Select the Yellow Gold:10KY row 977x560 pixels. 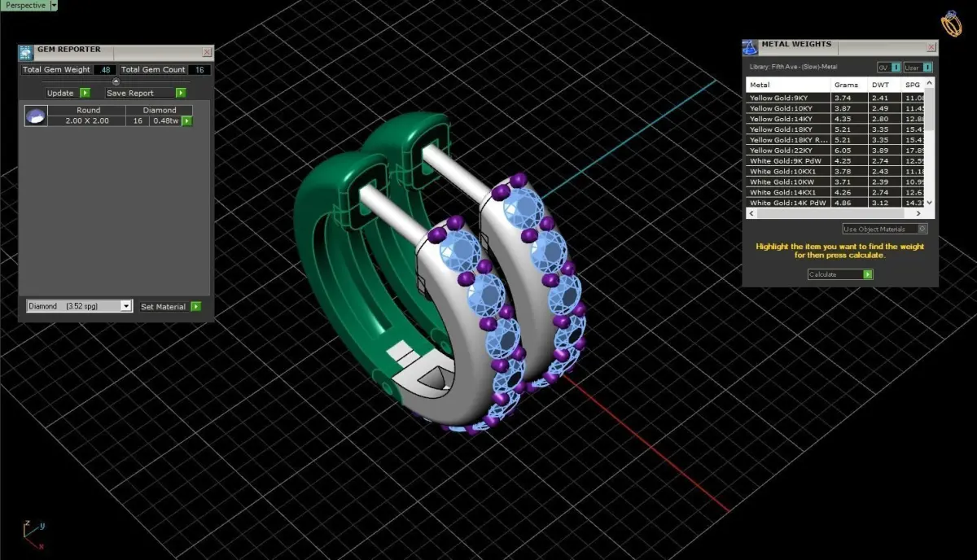(x=835, y=108)
